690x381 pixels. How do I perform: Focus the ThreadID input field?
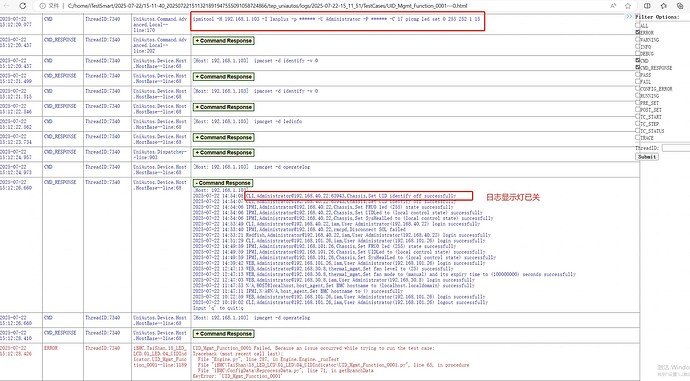pyautogui.click(x=676, y=148)
